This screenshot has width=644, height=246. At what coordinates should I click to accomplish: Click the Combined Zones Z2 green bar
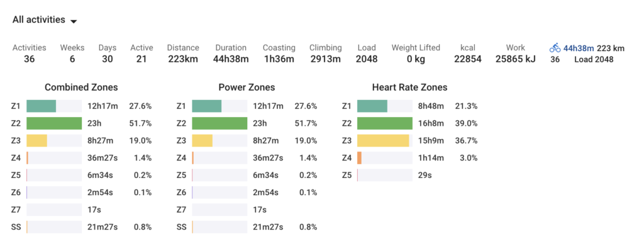pyautogui.click(x=54, y=123)
